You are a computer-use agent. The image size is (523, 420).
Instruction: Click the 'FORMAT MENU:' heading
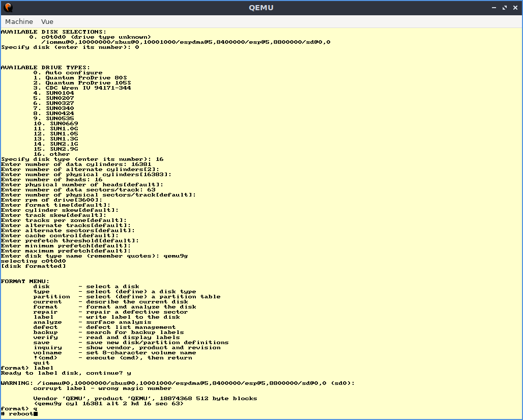click(25, 282)
